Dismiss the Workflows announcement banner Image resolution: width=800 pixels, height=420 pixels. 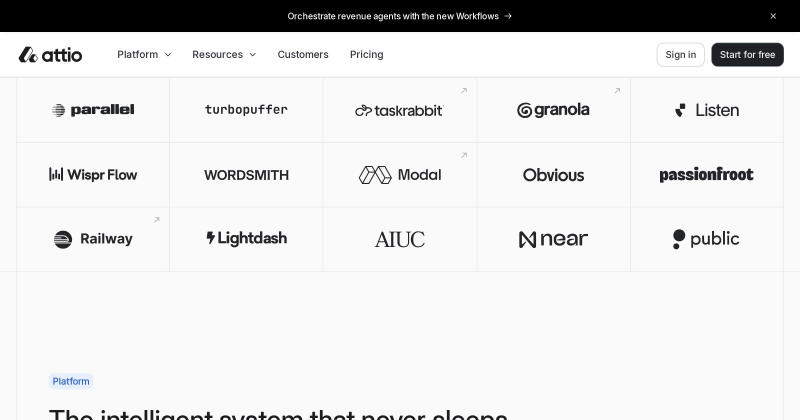(x=773, y=16)
